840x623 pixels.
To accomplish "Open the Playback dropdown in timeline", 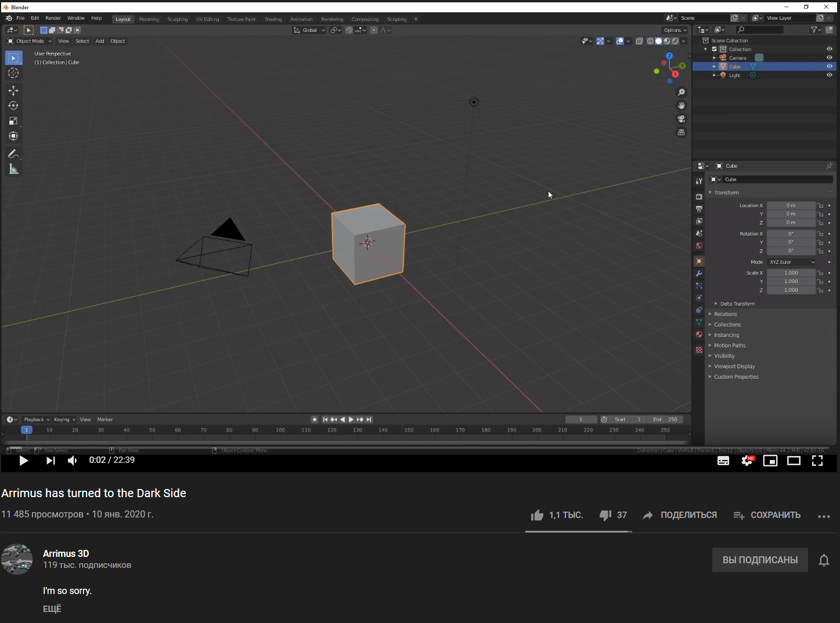I will click(37, 419).
